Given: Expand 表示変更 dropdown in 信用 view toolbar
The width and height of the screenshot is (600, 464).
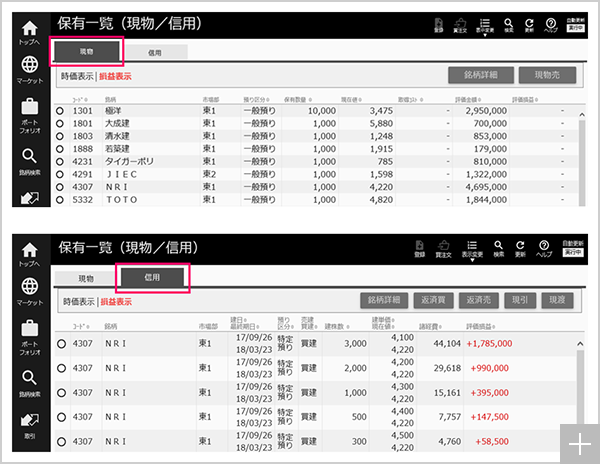Looking at the screenshot, I should coord(472,251).
